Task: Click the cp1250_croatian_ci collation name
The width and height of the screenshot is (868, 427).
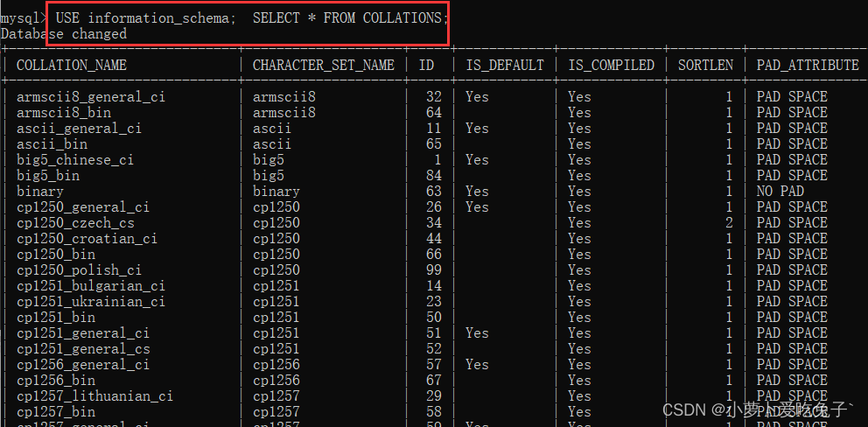Action: point(87,239)
